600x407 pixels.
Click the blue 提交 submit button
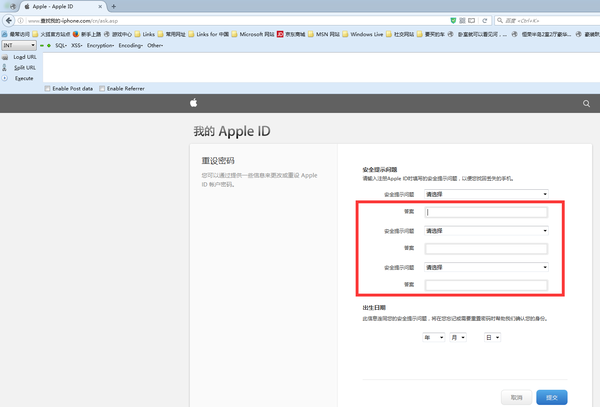[551, 397]
